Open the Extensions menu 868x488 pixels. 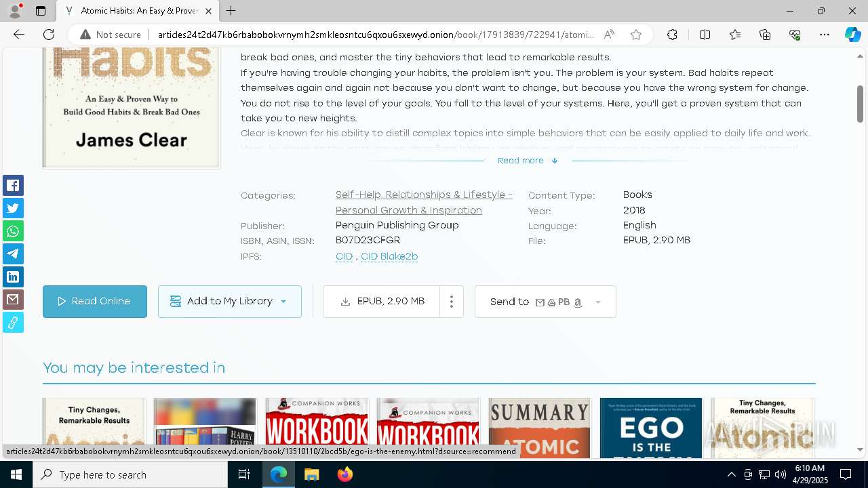(x=672, y=35)
